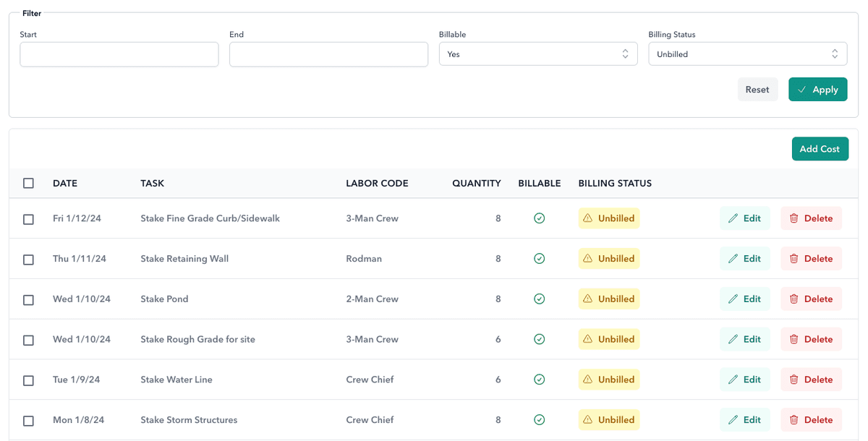Screen dimensions: 868x441
Task: Open the Billable dropdown showing Yes
Action: pos(538,53)
